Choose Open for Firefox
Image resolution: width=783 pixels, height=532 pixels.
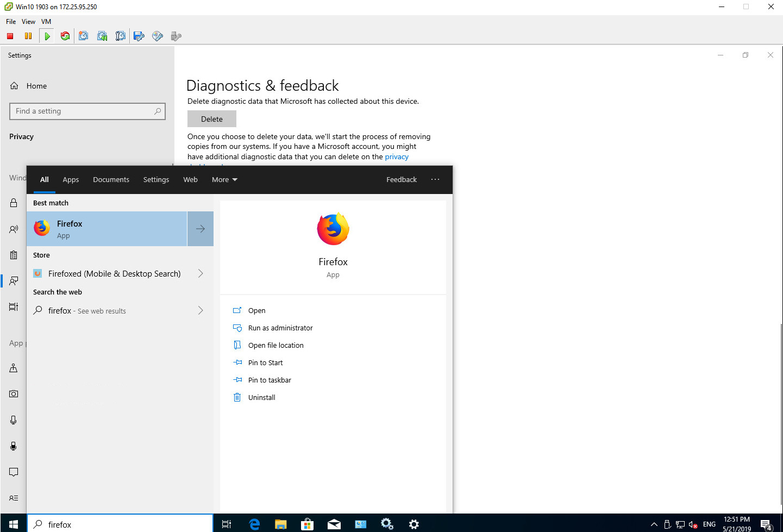pyautogui.click(x=256, y=310)
